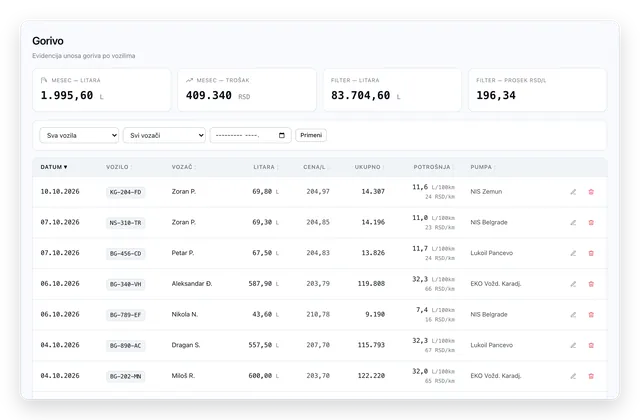The height and width of the screenshot is (420, 640).
Task: Sort by the Litara column header
Action: click(266, 167)
